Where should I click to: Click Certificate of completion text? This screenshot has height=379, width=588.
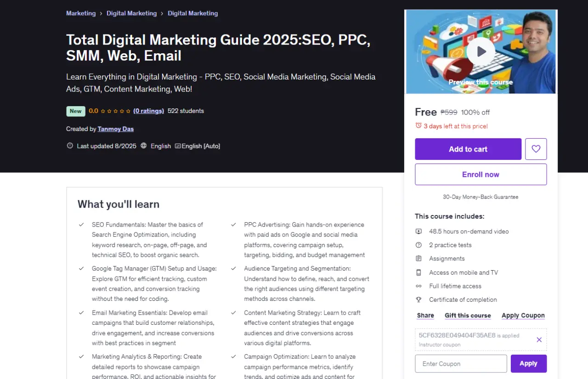(x=463, y=300)
